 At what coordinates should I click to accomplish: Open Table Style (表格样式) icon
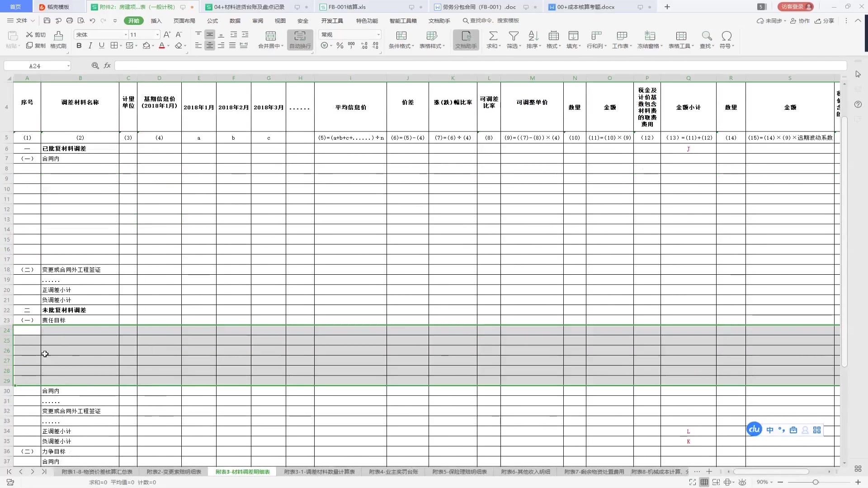point(432,36)
